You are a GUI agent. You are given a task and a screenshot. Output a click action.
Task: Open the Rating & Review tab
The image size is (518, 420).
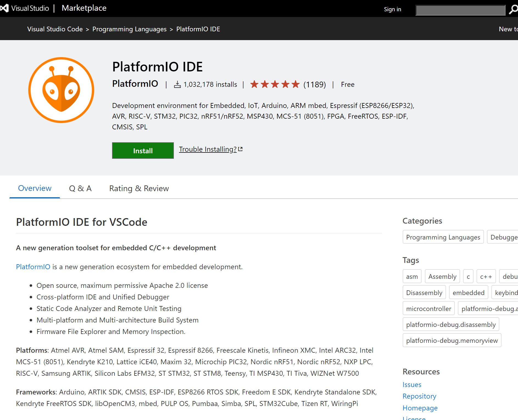(139, 188)
